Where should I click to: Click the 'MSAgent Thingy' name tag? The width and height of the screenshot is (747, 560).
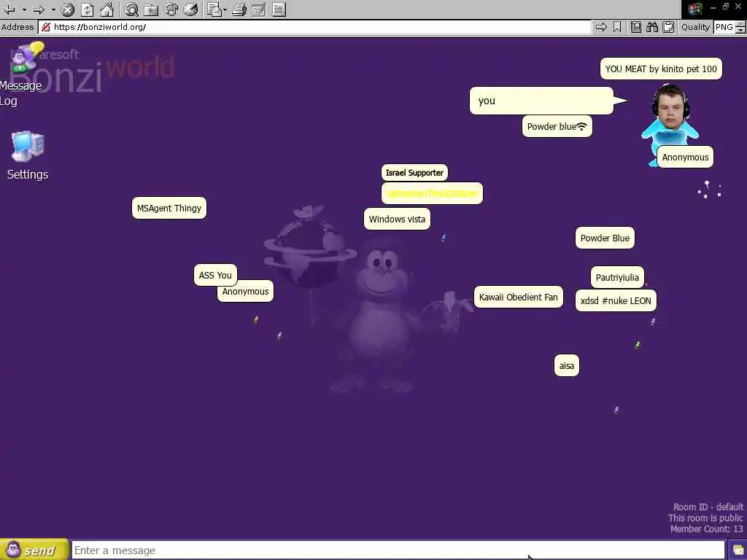coord(169,208)
